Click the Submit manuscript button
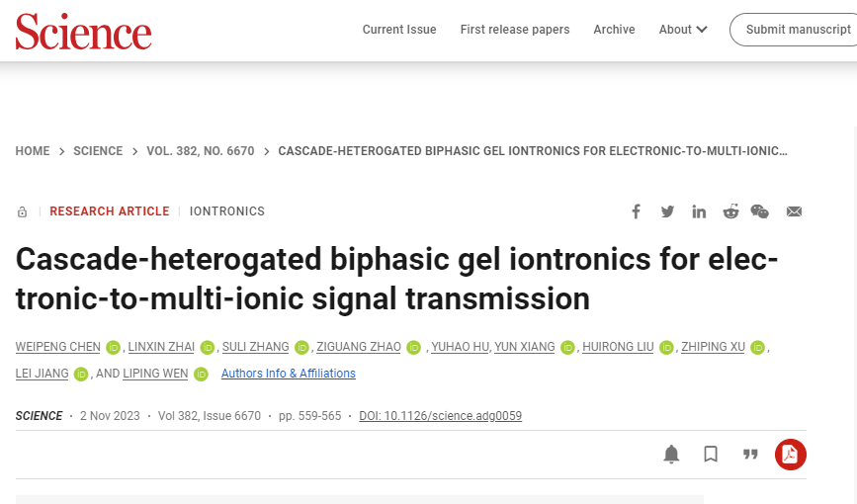This screenshot has height=504, width=857. pyautogui.click(x=798, y=30)
